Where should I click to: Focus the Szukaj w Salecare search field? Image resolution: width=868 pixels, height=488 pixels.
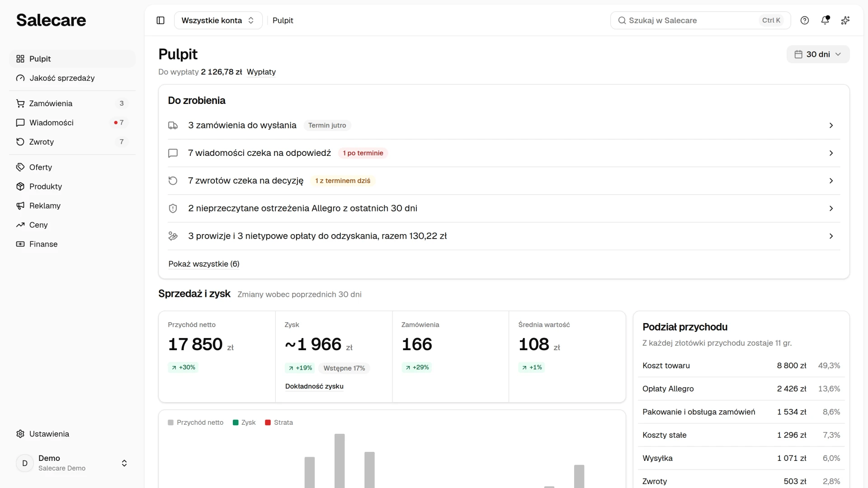click(700, 20)
